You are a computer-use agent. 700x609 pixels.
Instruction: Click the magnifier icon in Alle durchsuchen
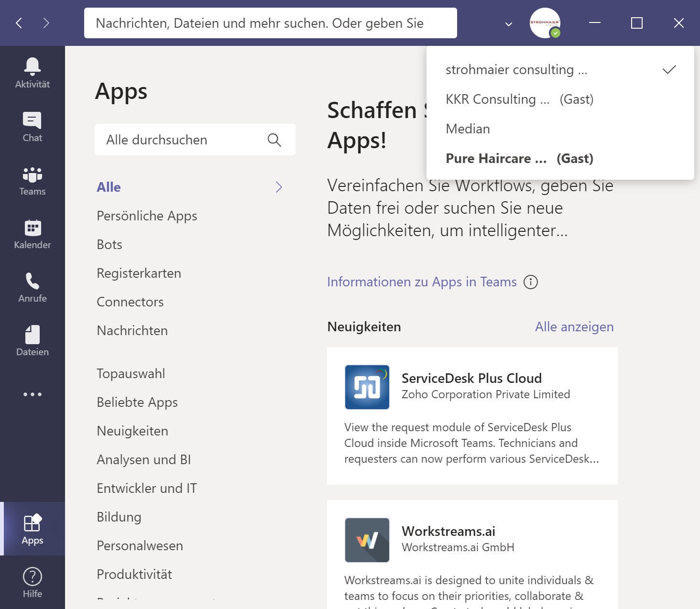pos(274,140)
